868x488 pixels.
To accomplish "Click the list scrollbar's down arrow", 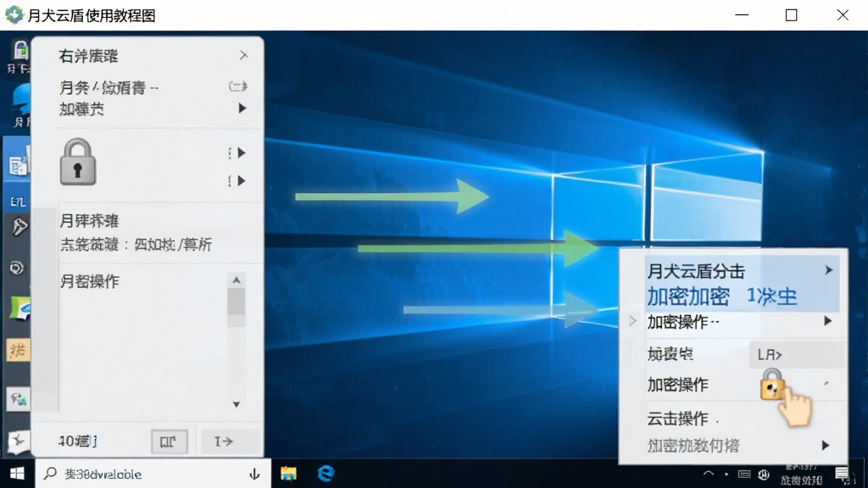I will click(x=236, y=404).
